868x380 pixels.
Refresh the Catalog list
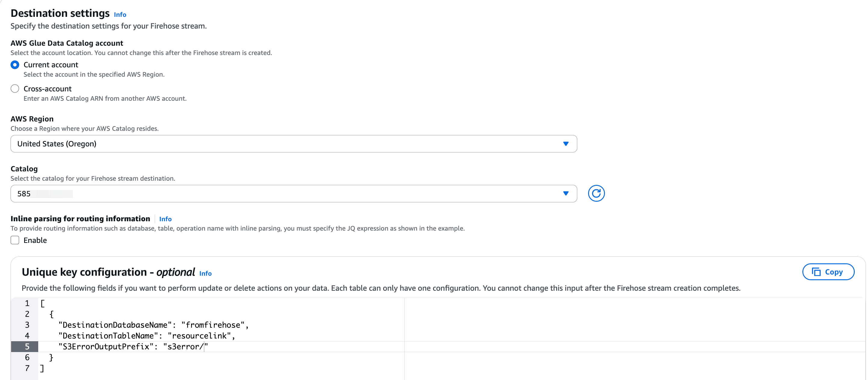click(x=596, y=193)
